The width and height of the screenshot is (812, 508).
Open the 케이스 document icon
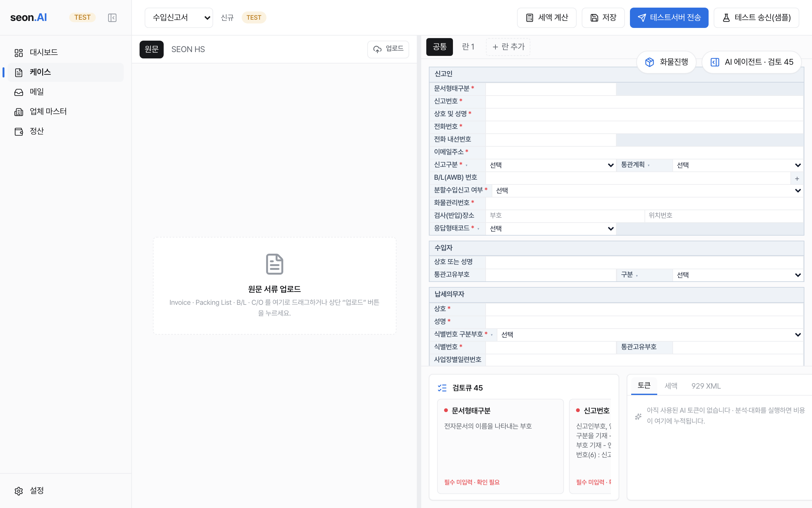click(19, 72)
